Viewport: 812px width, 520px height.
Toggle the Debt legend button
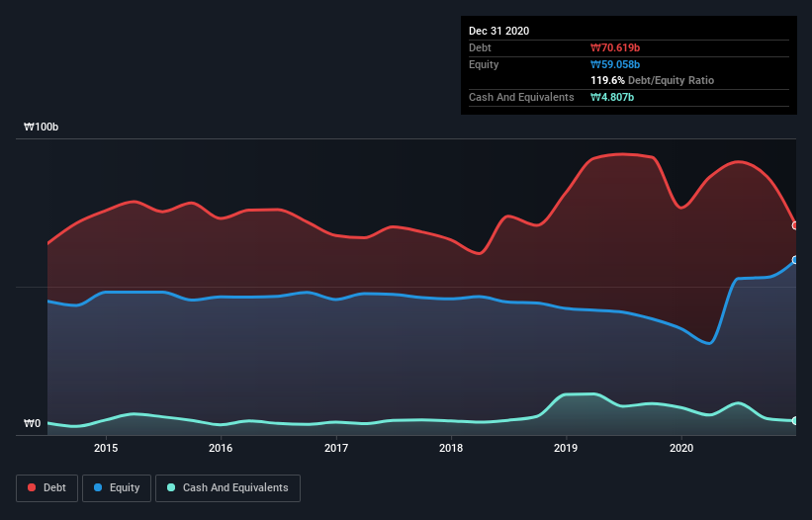(46, 488)
